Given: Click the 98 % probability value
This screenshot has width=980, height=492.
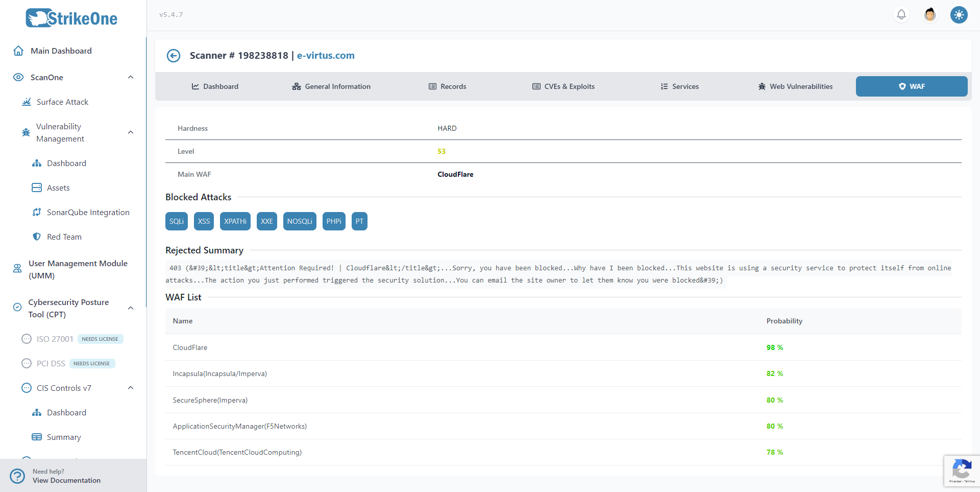Looking at the screenshot, I should [x=775, y=347].
